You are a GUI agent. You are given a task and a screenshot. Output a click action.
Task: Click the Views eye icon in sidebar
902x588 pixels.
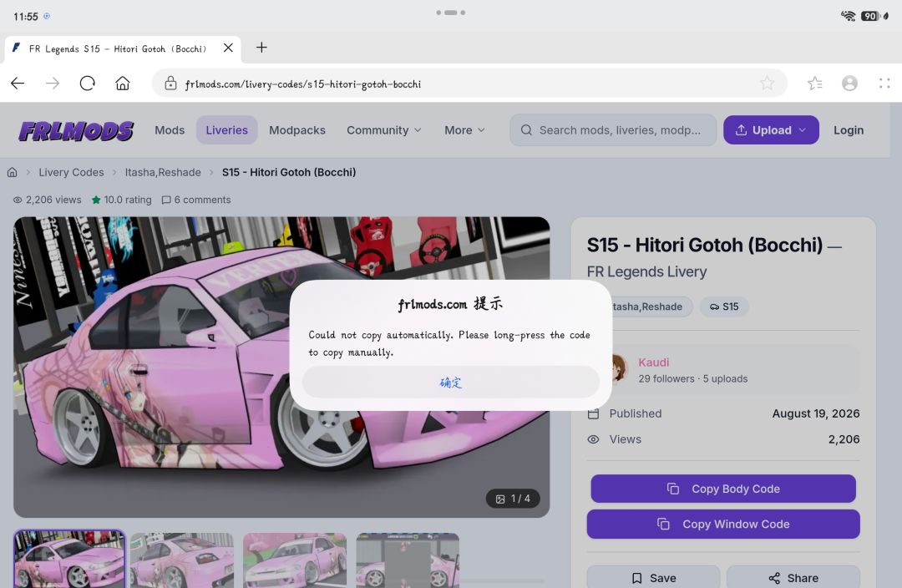[593, 439]
